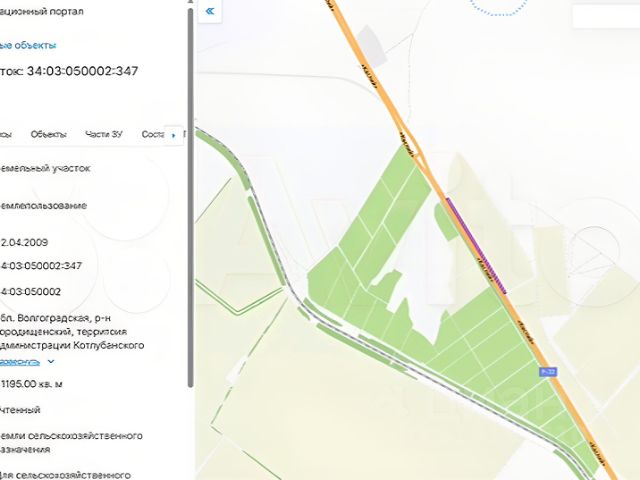The width and height of the screenshot is (640, 480).
Task: Select the purple highlighted parcel strip
Action: (x=476, y=246)
